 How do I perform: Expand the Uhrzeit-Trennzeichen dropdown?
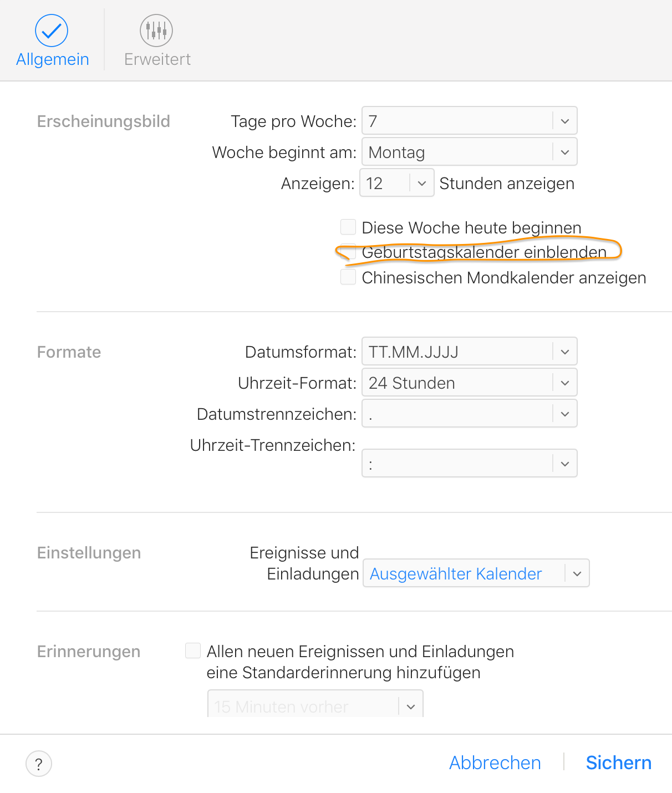pos(469,464)
